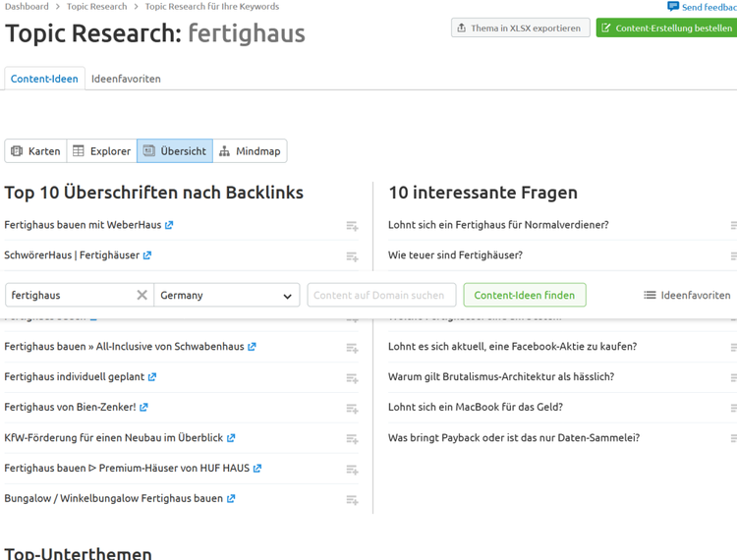Click Thema in XLSX exportieren button
This screenshot has width=737, height=560.
(521, 28)
